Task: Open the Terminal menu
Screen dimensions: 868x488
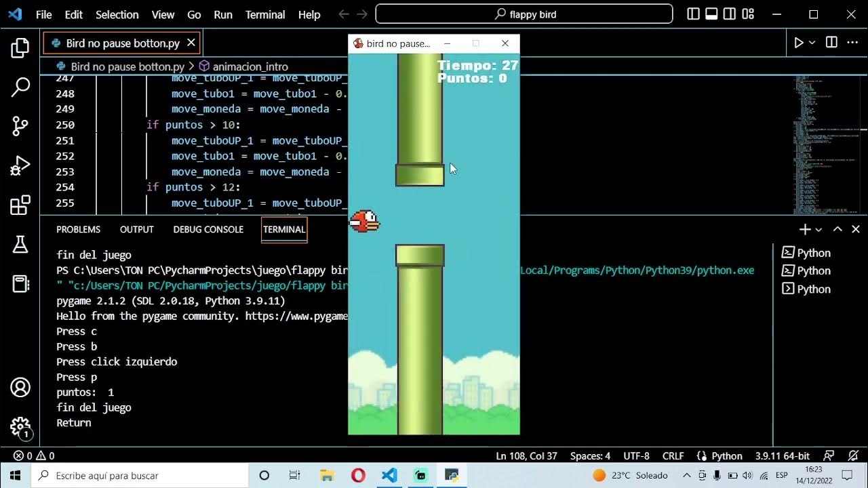Action: click(x=265, y=14)
